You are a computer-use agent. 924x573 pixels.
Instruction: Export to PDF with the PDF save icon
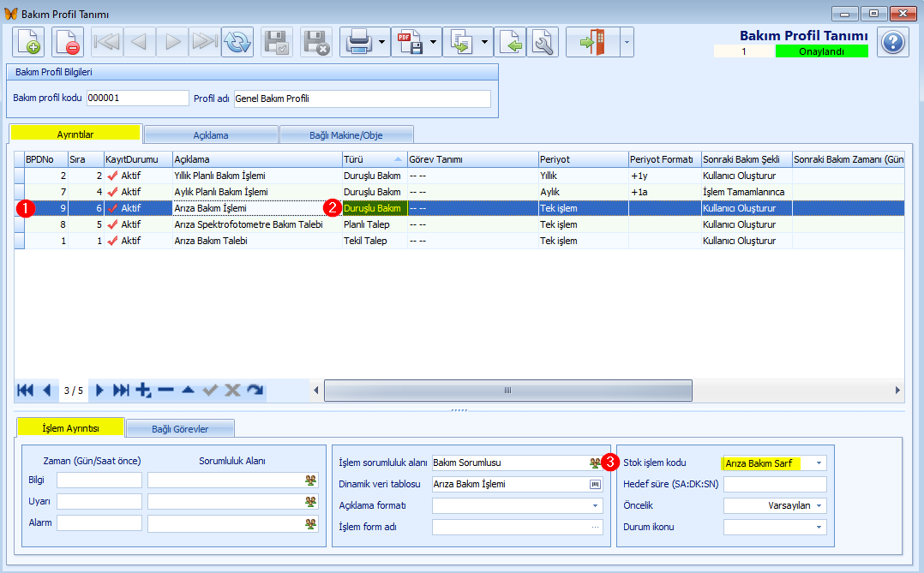point(410,43)
